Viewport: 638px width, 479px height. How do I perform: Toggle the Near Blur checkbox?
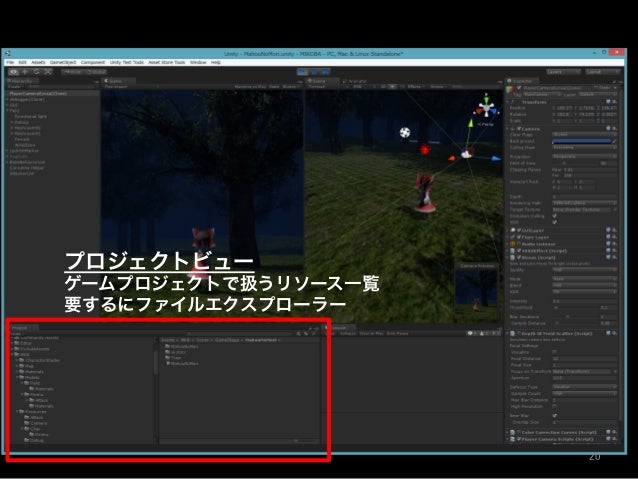click(x=555, y=416)
